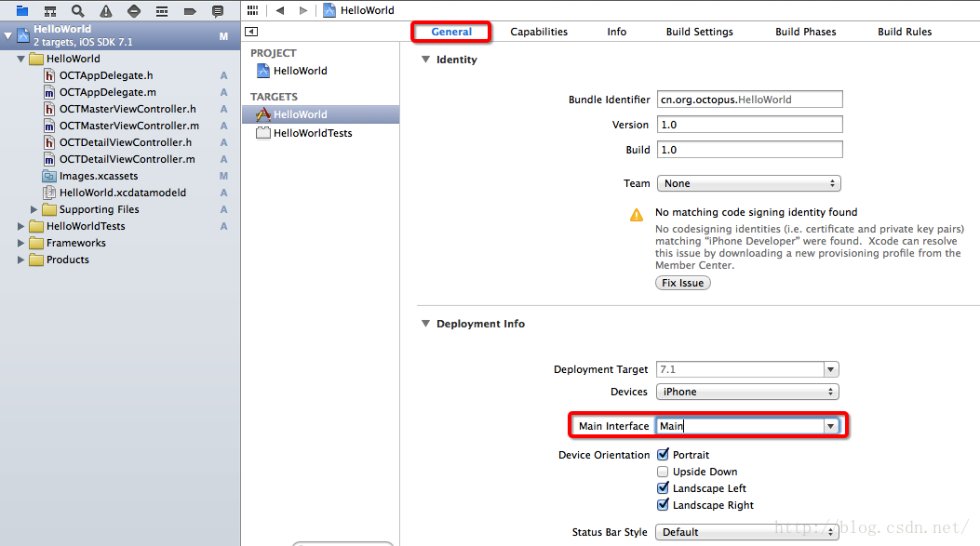Collapse the HelloWorld group folder

20,59
